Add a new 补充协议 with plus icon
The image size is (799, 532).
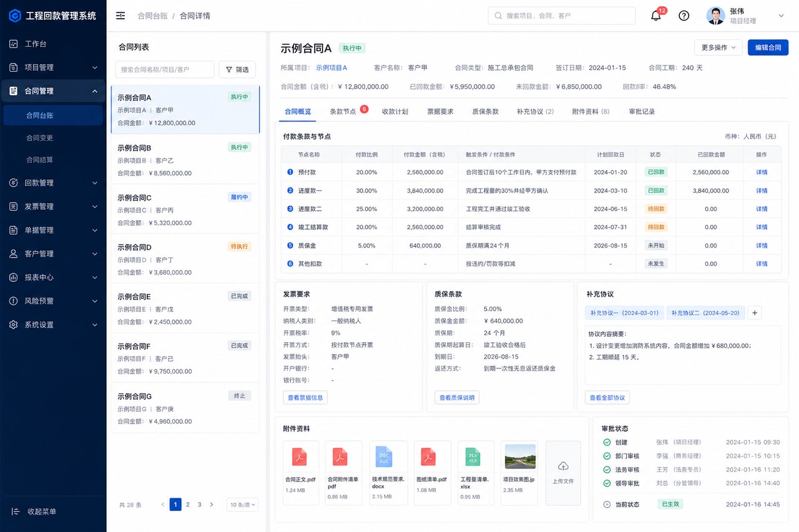(755, 313)
